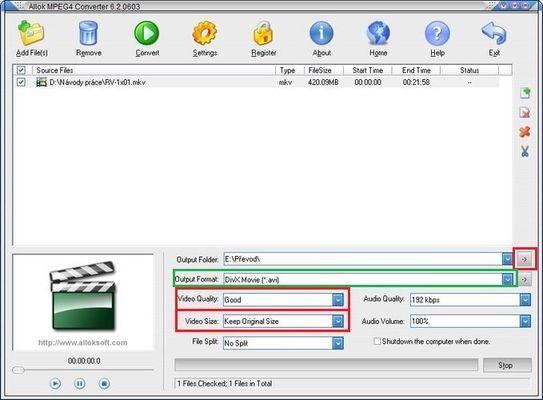Browse output folder with arrow button
This screenshot has width=543, height=400.
tap(524, 259)
